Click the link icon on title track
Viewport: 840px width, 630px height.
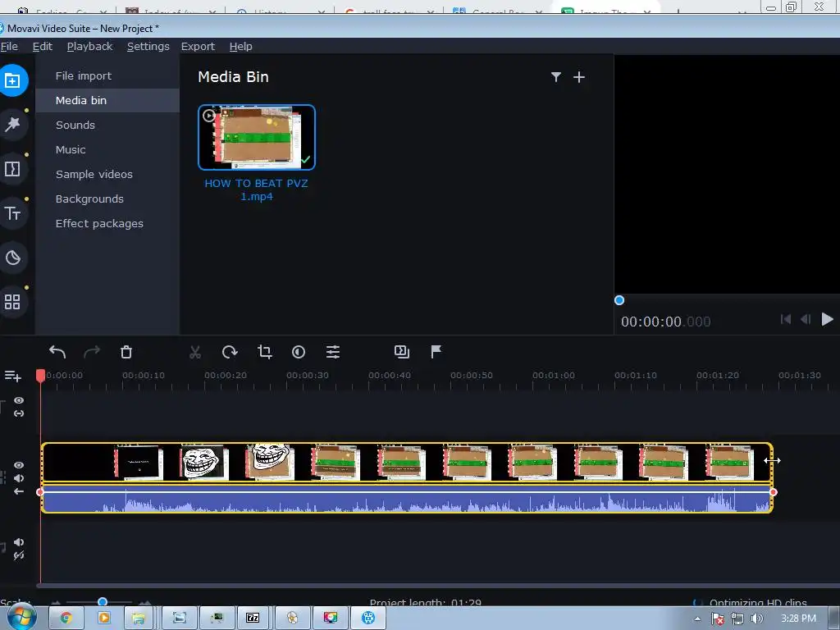coord(19,413)
